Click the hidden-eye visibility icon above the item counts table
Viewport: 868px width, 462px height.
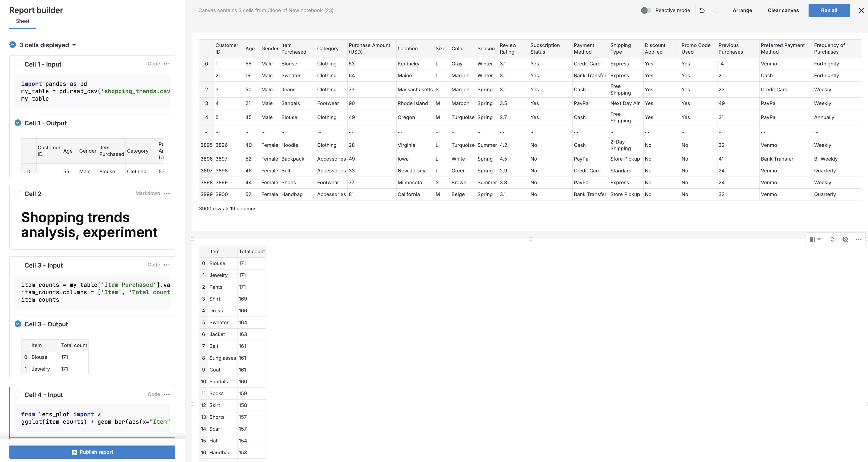(846, 240)
